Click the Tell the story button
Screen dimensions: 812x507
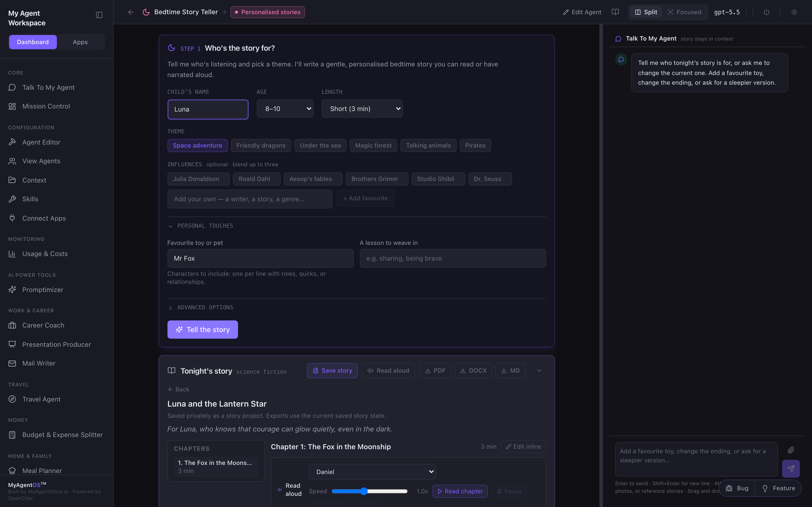(x=202, y=330)
